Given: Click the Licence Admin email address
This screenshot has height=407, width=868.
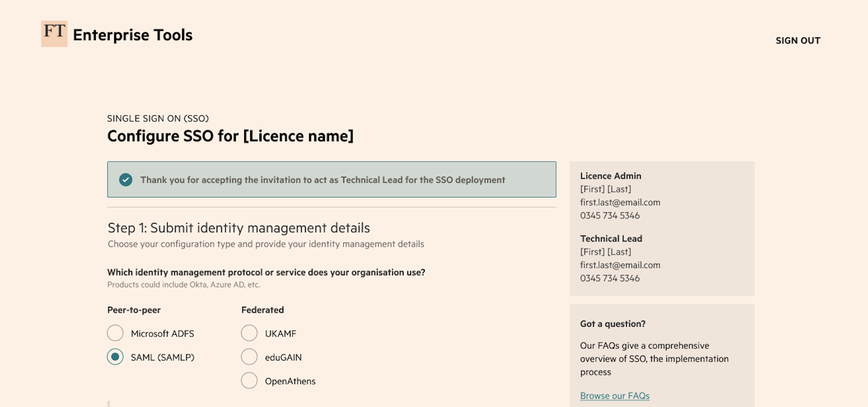Looking at the screenshot, I should tap(620, 202).
